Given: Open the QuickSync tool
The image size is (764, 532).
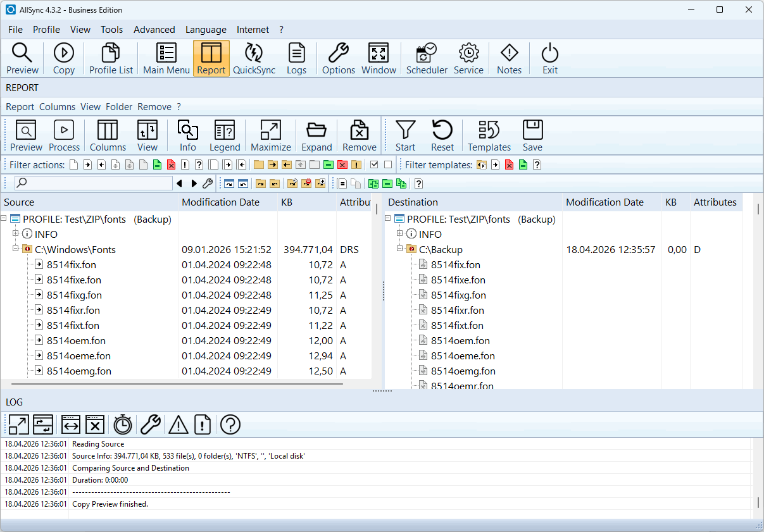Looking at the screenshot, I should tap(254, 59).
